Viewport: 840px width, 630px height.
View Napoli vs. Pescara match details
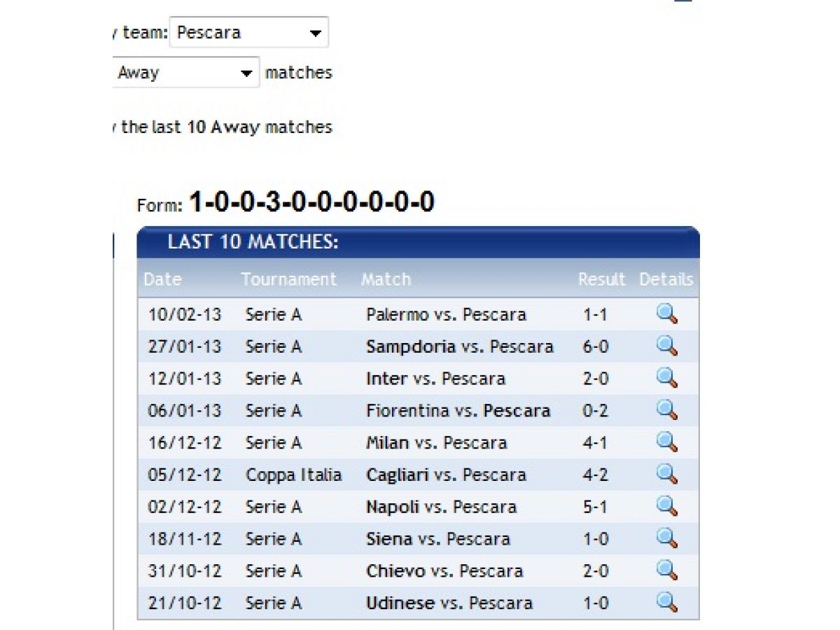click(666, 507)
